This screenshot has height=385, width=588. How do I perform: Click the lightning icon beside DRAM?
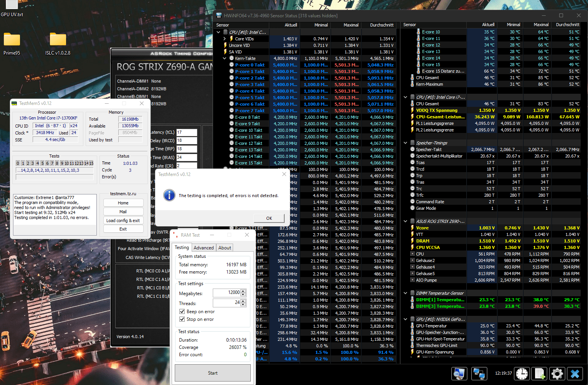(x=412, y=241)
